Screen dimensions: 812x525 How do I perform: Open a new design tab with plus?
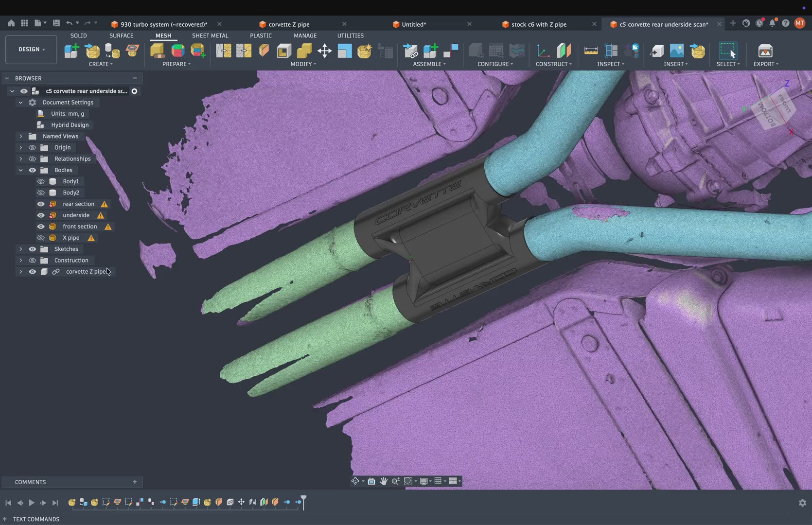click(x=733, y=23)
